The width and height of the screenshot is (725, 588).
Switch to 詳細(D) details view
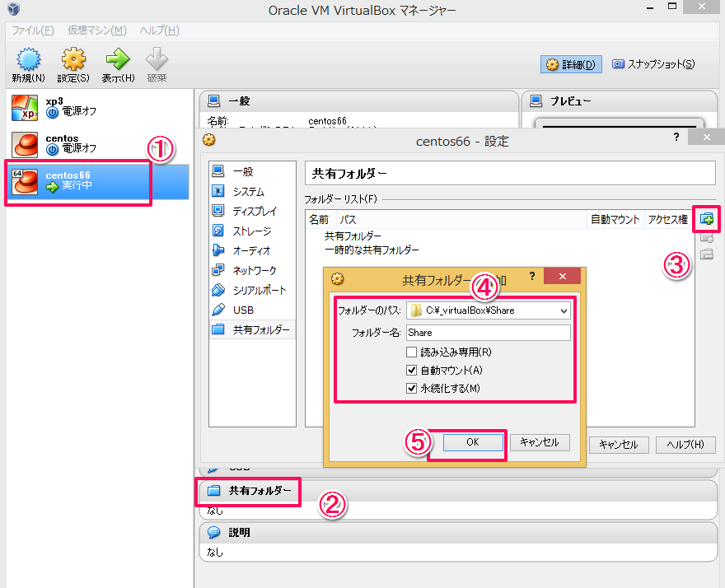click(571, 65)
